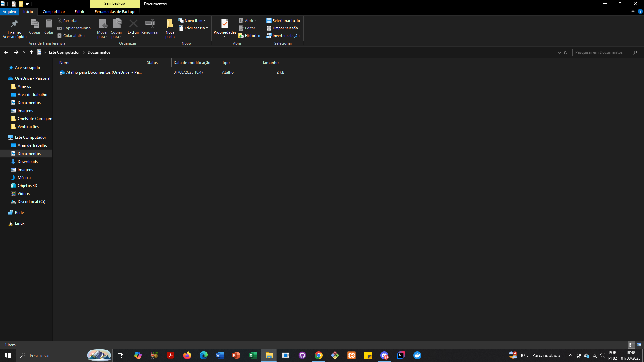Open the Propriedades icon in ribbon
This screenshot has width=644, height=362.
225,24
